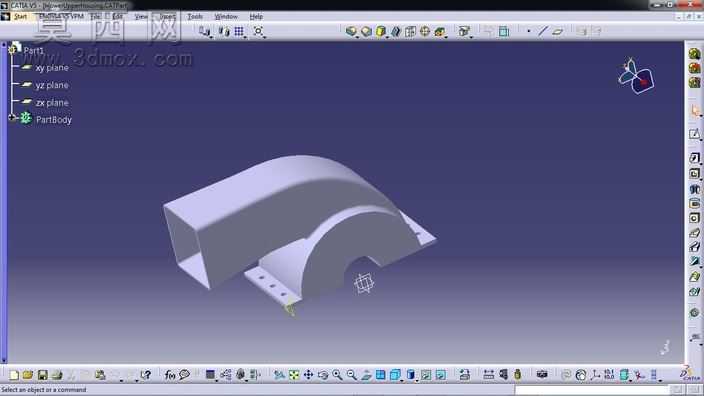Click the Shell icon
The image size is (704, 396).
396,31
